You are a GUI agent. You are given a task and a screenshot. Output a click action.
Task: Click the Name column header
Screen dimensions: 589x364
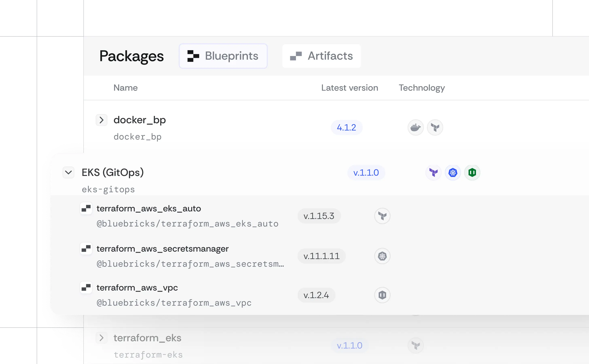pos(125,88)
